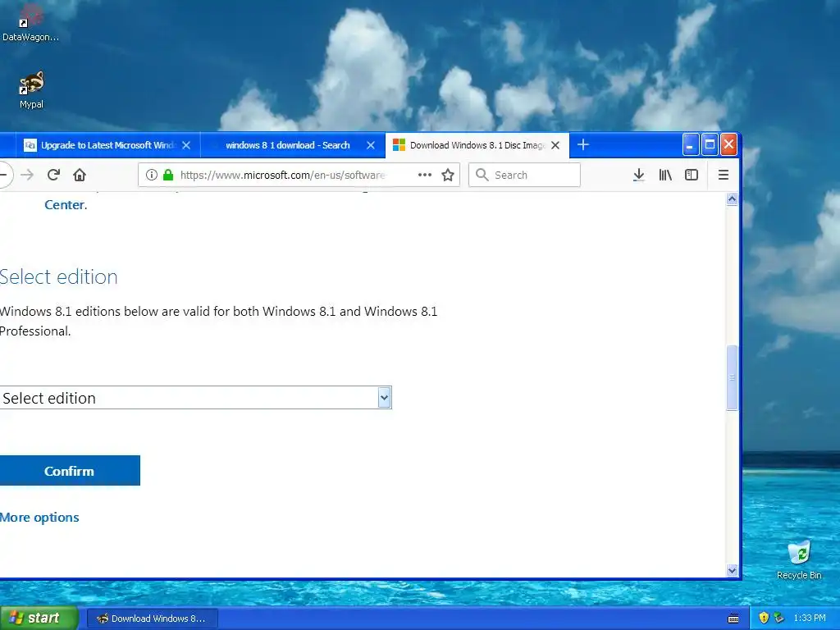Focus the browser Search box
The width and height of the screenshot is (840, 630).
tap(524, 175)
